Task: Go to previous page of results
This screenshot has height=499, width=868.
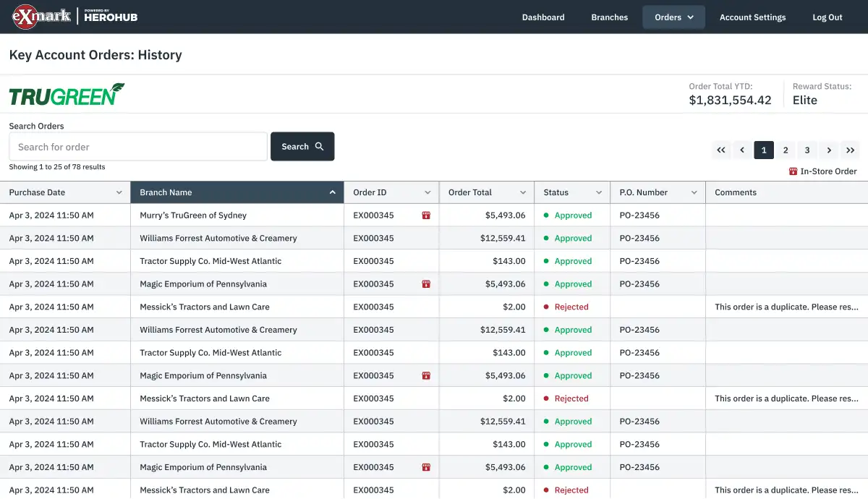Action: 742,150
